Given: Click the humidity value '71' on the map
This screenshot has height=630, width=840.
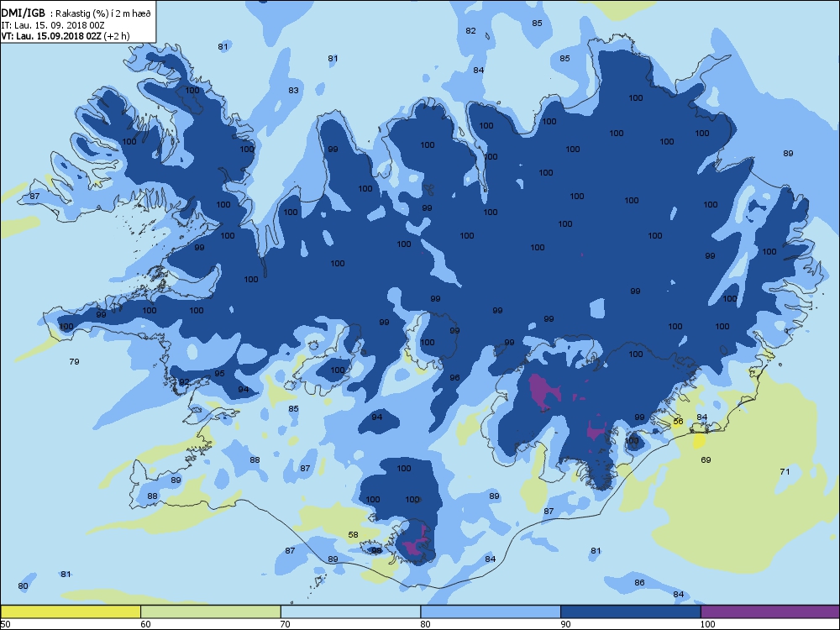Looking at the screenshot, I should coord(785,471).
